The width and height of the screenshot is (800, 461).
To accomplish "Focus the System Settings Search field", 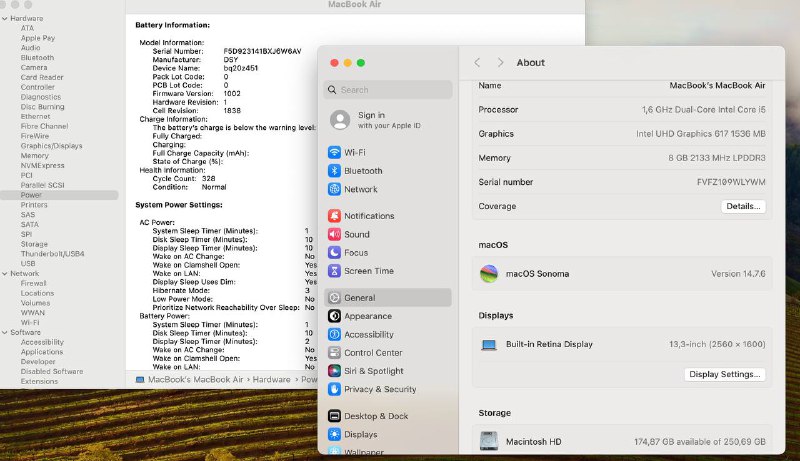I will [388, 90].
